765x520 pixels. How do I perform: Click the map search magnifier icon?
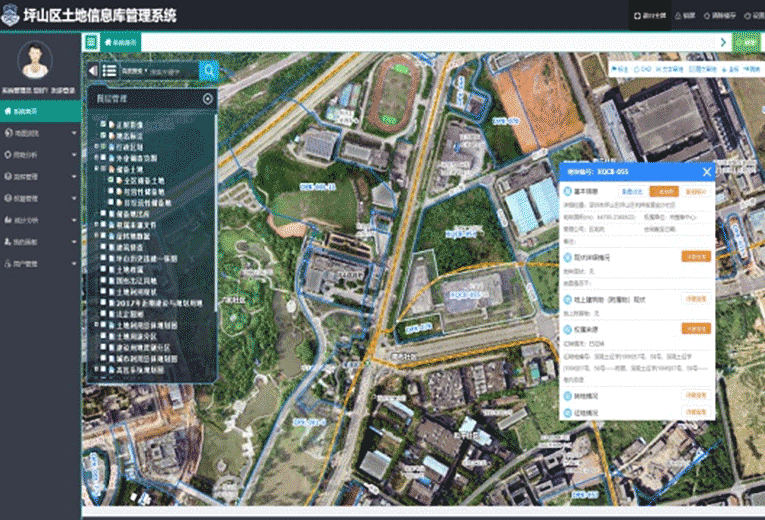coord(209,70)
